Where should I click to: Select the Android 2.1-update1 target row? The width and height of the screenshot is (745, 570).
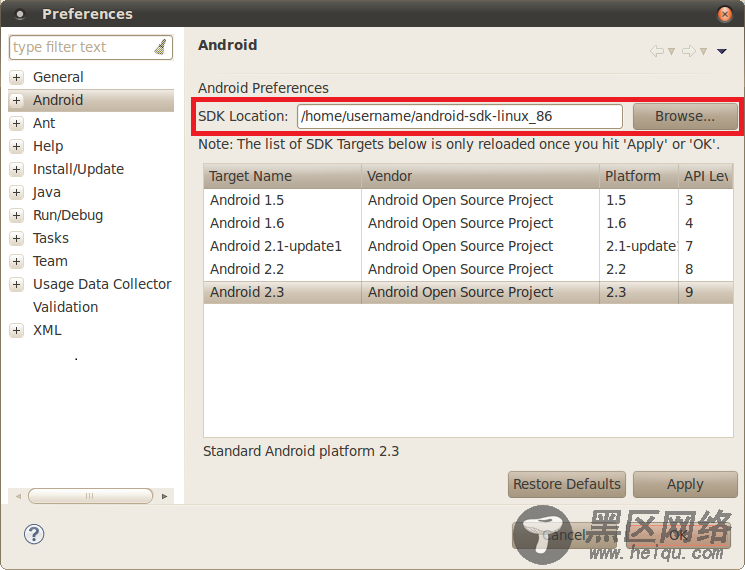click(x=468, y=247)
